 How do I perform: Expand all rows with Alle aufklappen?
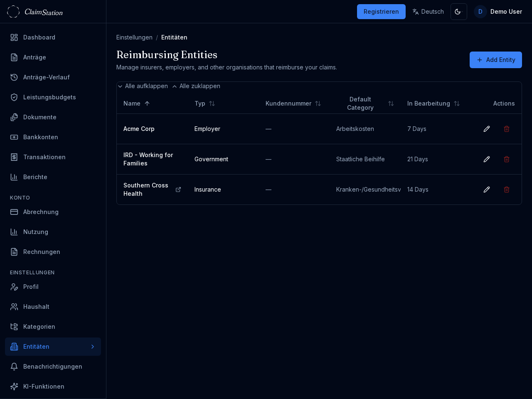[x=143, y=86]
